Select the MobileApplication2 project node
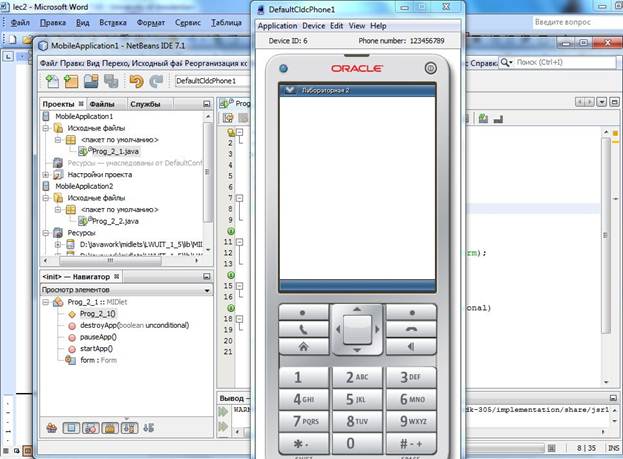Viewport: 623px width, 459px height. [x=84, y=186]
